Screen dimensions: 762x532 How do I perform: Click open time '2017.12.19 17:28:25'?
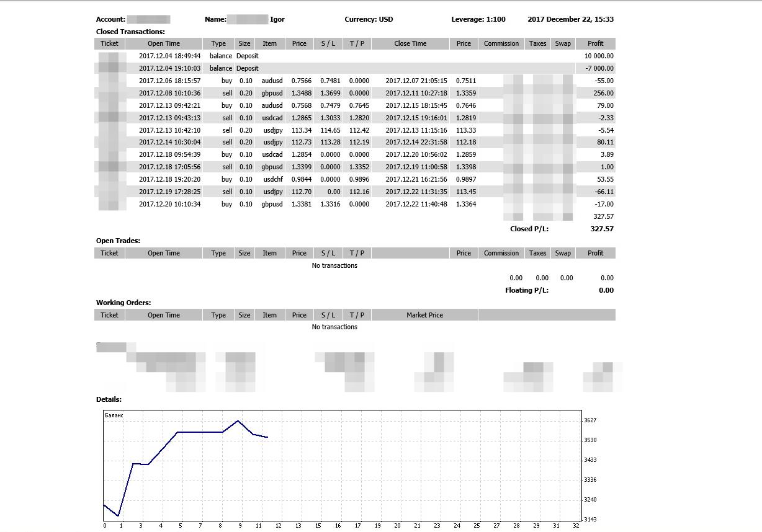click(x=169, y=192)
